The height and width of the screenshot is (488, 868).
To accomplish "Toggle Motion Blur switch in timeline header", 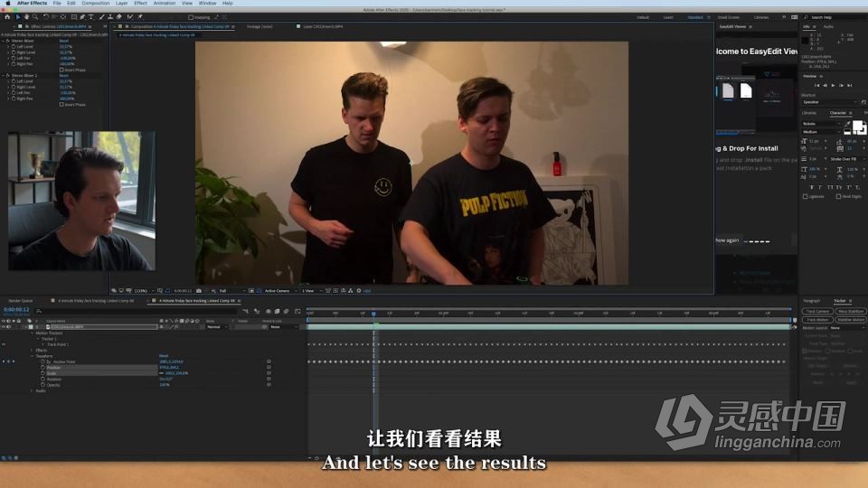I will coord(287,312).
